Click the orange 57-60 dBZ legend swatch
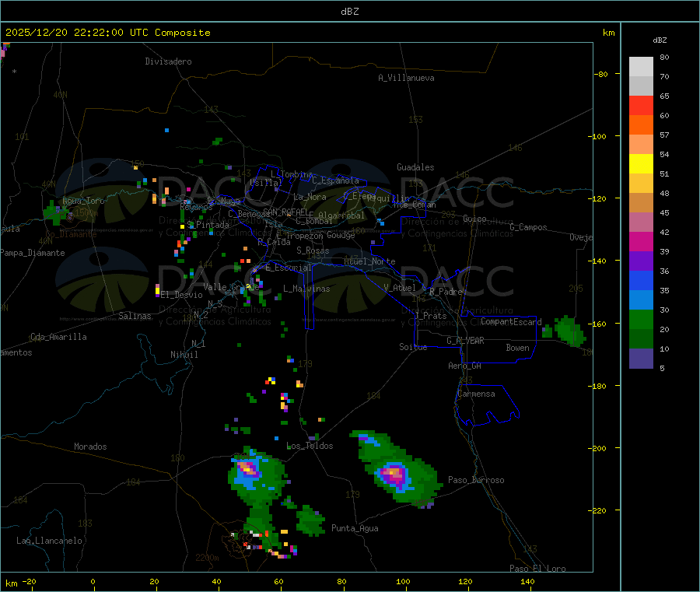This screenshot has width=700, height=592. tap(641, 125)
